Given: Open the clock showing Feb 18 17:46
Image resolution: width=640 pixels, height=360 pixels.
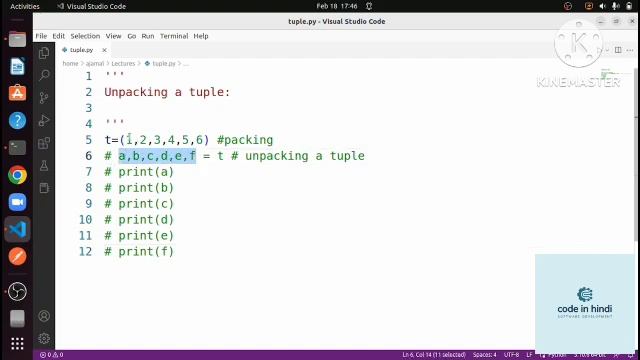Looking at the screenshot, I should (x=337, y=6).
